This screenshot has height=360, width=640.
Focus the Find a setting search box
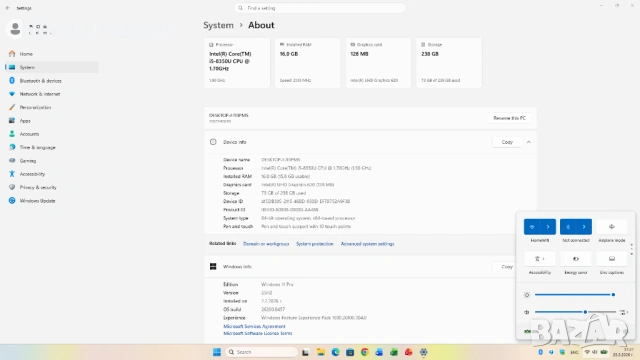[320, 8]
